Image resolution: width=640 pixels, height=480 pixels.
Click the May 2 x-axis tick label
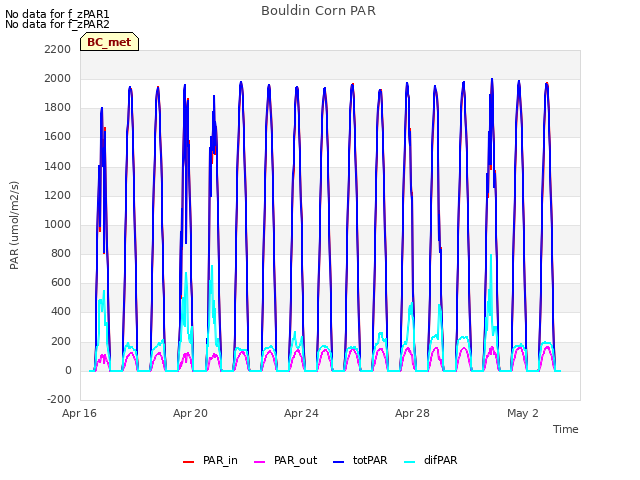point(523,413)
